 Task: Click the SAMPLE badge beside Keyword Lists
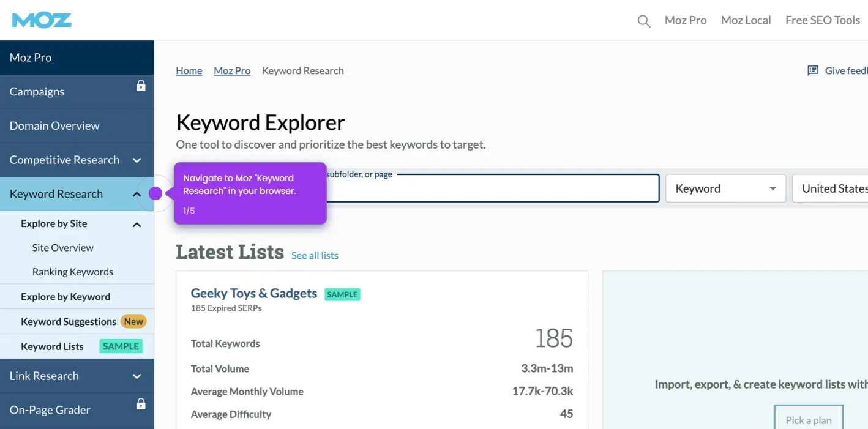point(121,346)
